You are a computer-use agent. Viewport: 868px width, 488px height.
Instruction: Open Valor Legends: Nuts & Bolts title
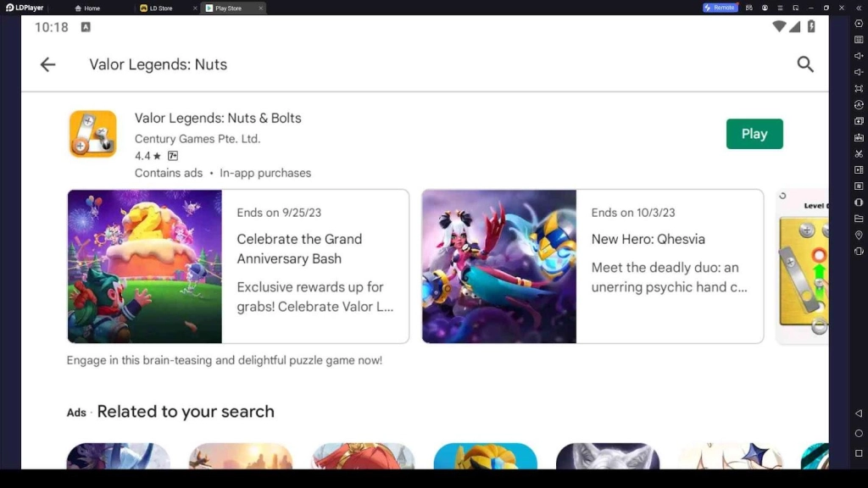point(218,118)
